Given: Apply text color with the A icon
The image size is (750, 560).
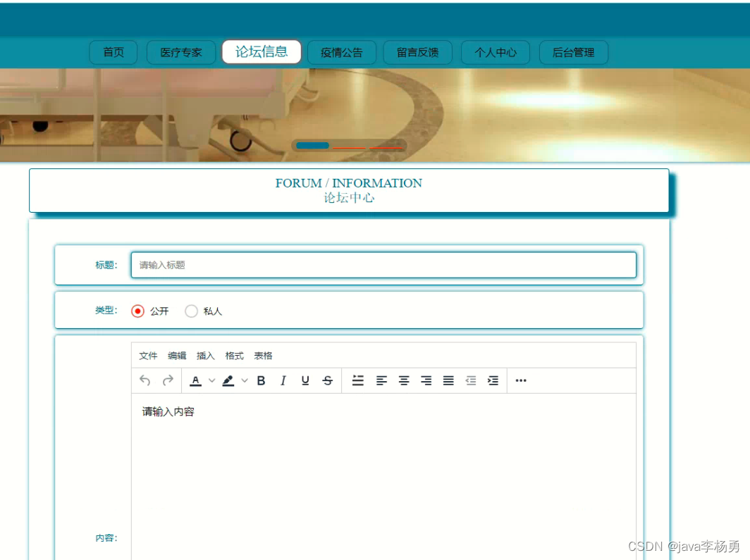Looking at the screenshot, I should pos(196,380).
